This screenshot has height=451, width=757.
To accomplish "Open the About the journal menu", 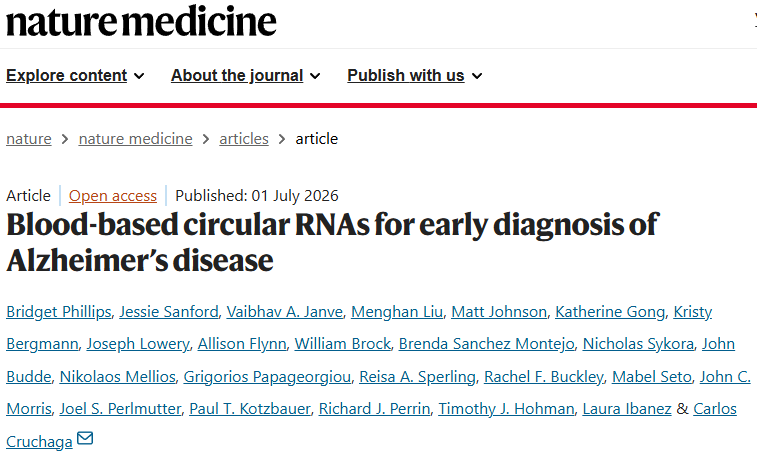I will click(x=245, y=76).
